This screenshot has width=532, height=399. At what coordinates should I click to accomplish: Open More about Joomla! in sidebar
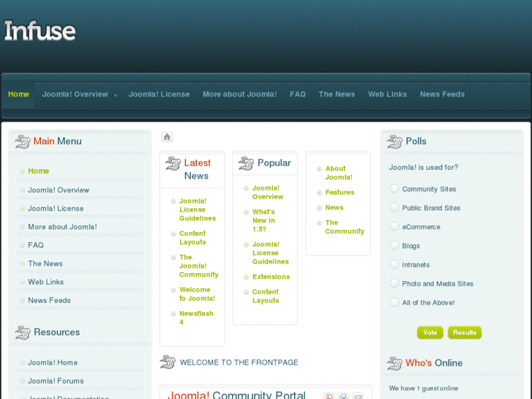click(x=62, y=227)
